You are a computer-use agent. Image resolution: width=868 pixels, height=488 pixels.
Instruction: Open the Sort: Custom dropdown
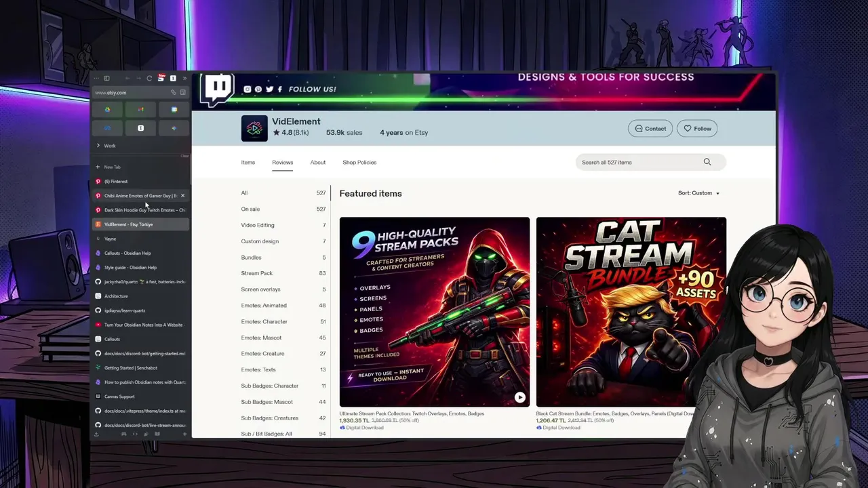[698, 193]
